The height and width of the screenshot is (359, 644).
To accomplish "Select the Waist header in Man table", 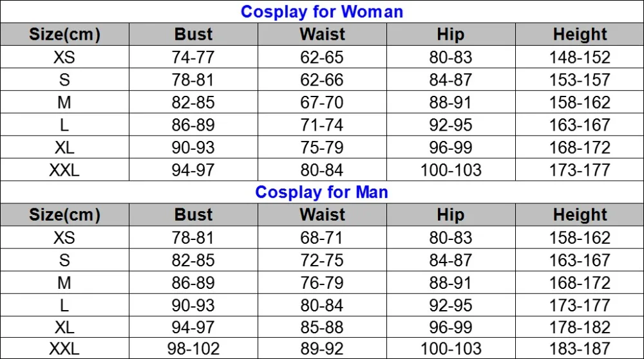I will [322, 215].
